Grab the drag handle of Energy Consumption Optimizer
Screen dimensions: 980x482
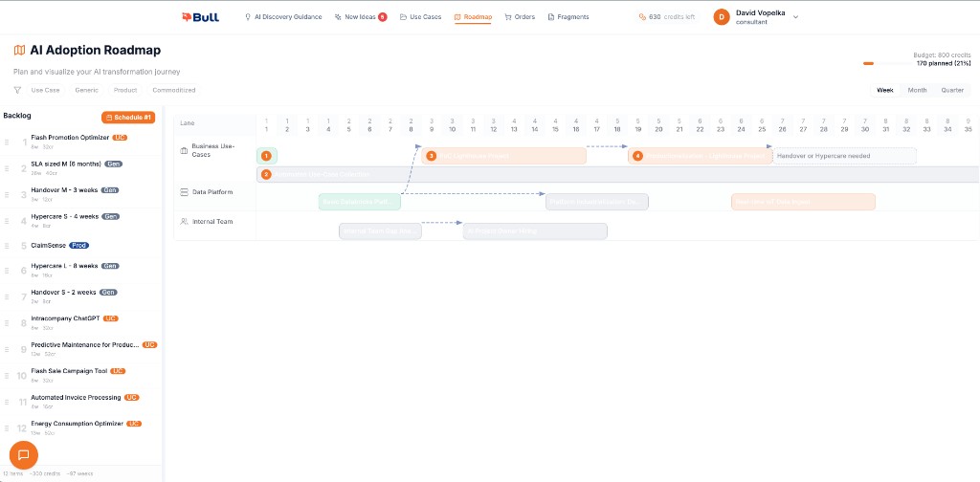[x=7, y=428]
